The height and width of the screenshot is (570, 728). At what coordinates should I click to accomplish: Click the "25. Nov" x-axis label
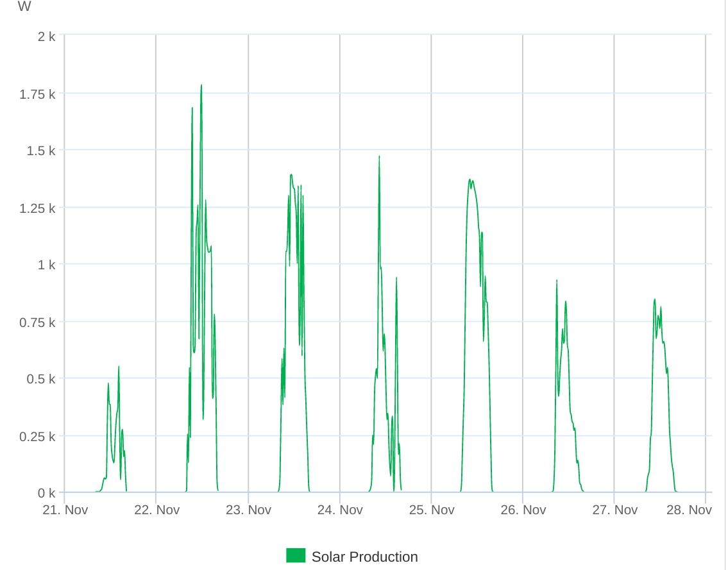click(432, 510)
